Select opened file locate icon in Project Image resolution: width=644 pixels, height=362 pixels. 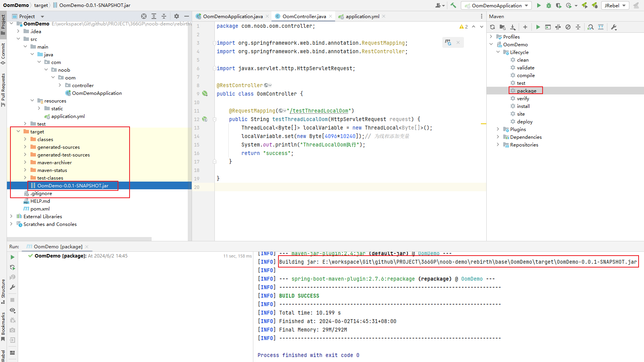[x=144, y=16]
